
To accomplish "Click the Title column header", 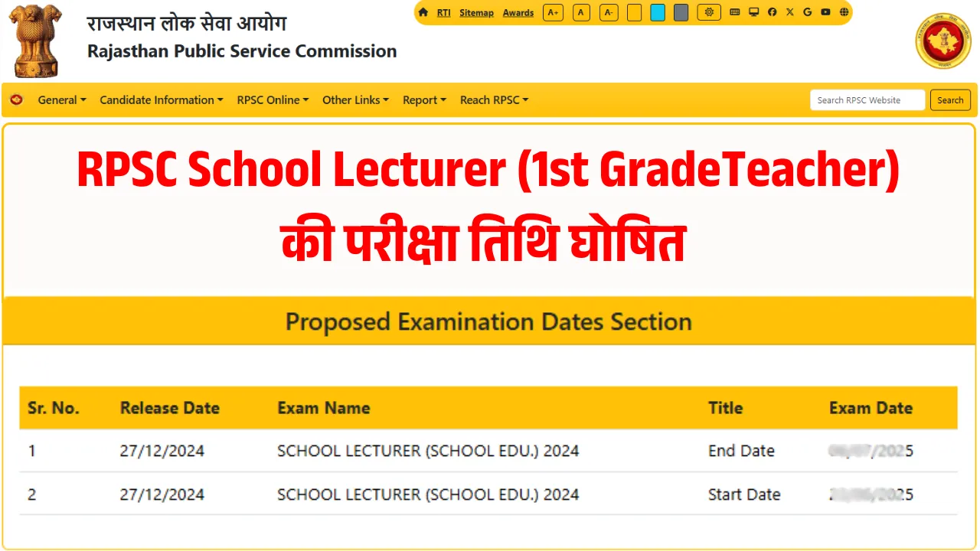I will tap(725, 408).
